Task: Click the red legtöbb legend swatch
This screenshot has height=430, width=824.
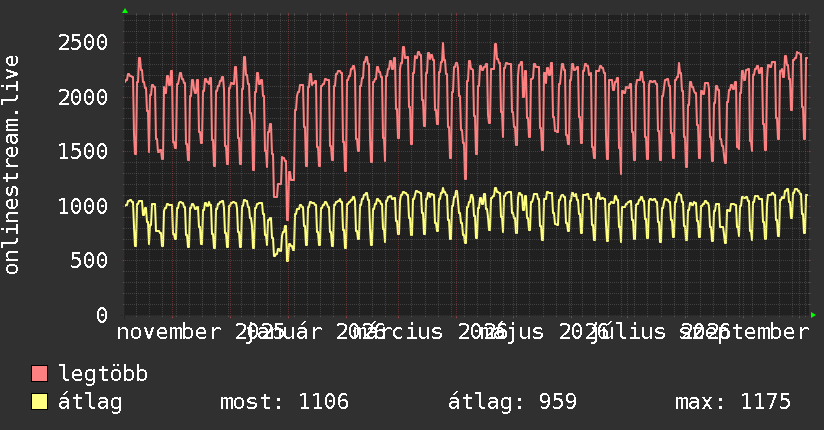Action: pos(39,374)
